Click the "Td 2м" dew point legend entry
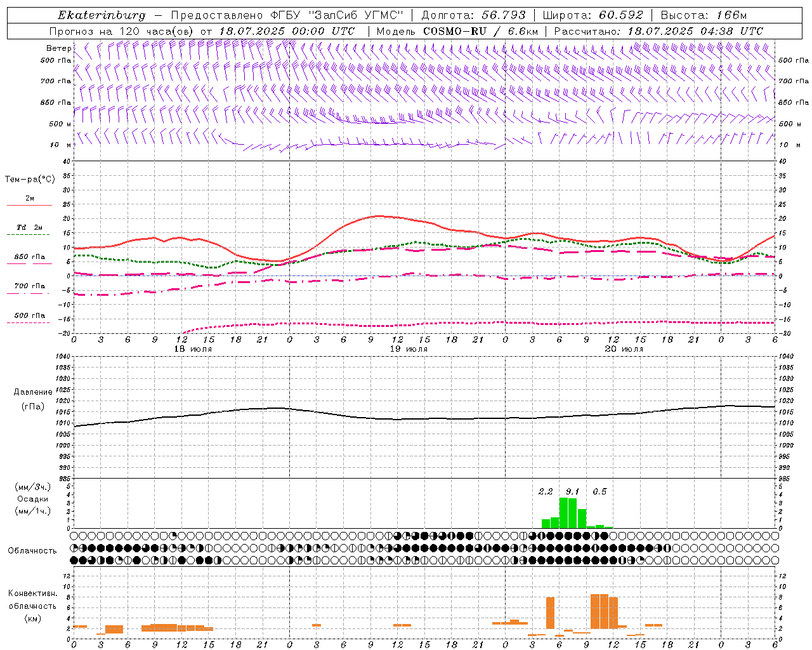Screen dimensions: 812x650 coord(30,227)
